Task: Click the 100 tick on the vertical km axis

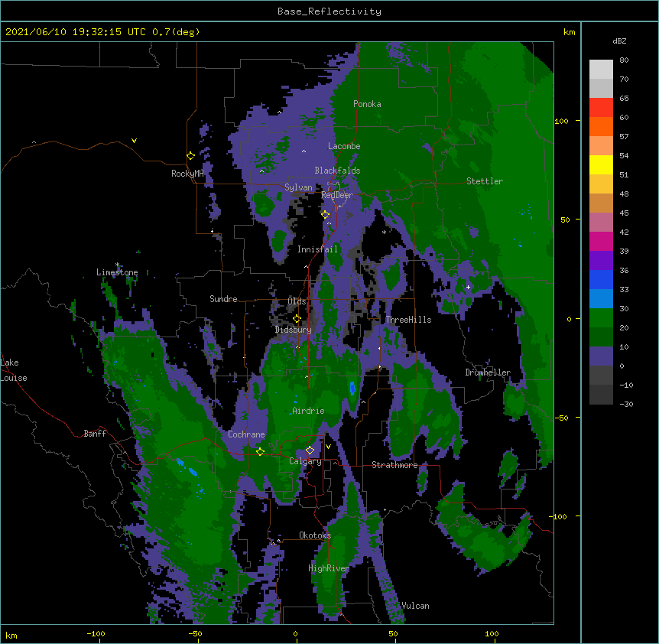Action: click(x=561, y=121)
